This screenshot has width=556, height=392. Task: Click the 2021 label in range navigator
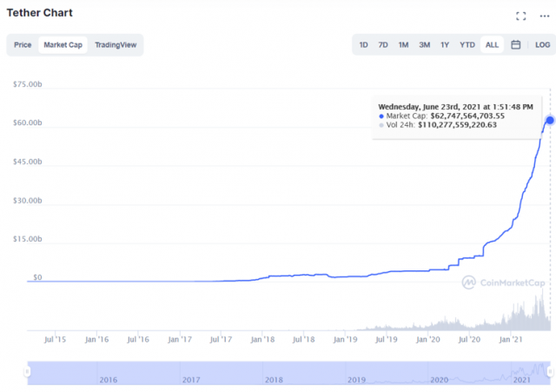pos(522,380)
